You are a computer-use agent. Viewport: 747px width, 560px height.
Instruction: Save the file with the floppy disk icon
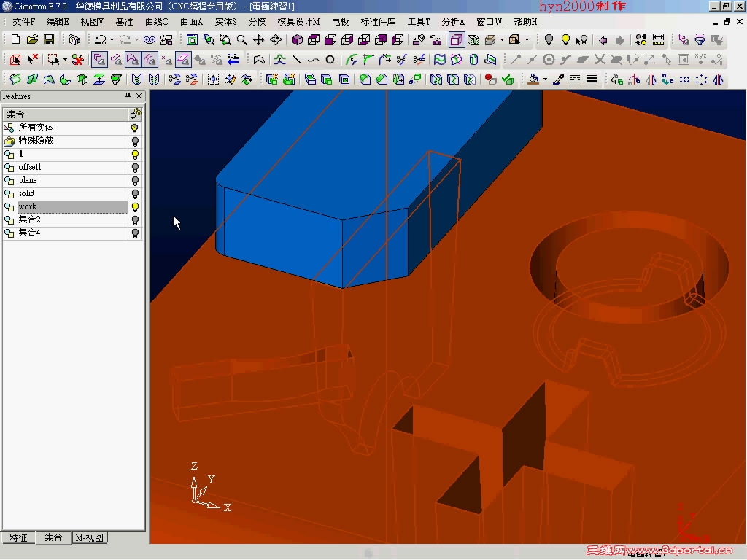pos(49,40)
